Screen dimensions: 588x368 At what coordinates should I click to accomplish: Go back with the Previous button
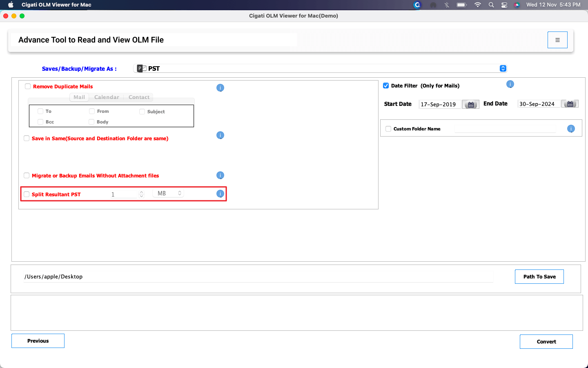(38, 341)
